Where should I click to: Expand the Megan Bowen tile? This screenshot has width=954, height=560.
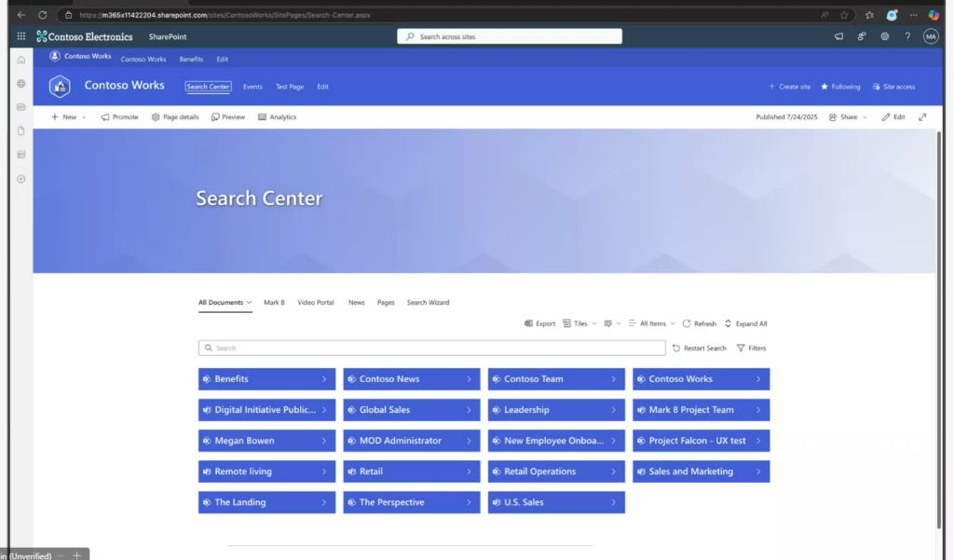point(324,441)
